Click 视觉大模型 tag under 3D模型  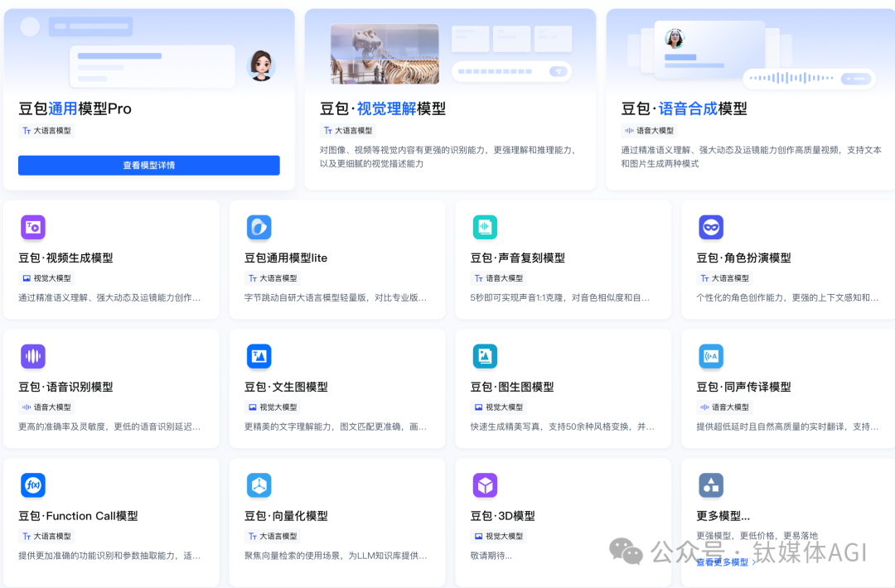499,536
